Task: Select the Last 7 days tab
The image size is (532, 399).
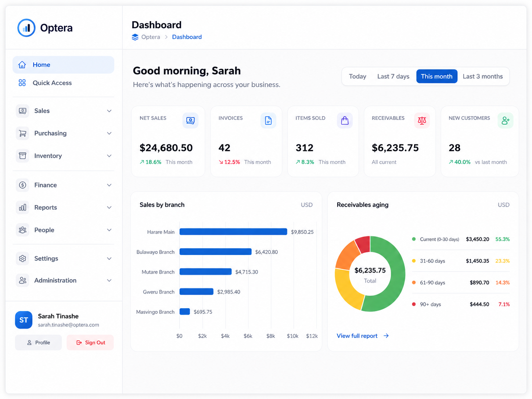Action: coord(393,76)
